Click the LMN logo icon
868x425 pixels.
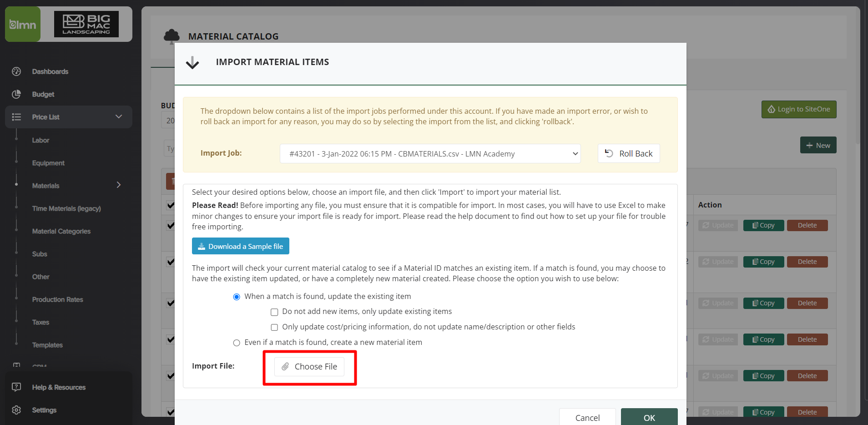coord(23,25)
